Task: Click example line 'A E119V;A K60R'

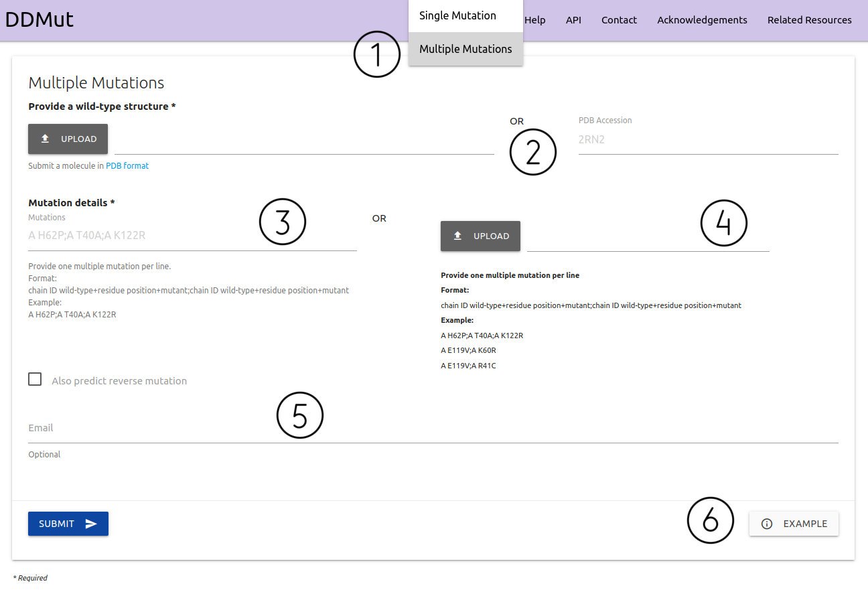Action: point(468,350)
